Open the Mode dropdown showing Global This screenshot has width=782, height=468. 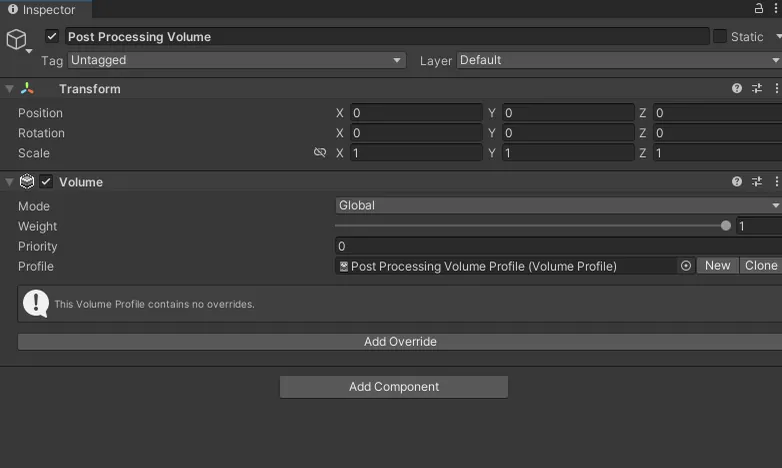[x=559, y=205]
